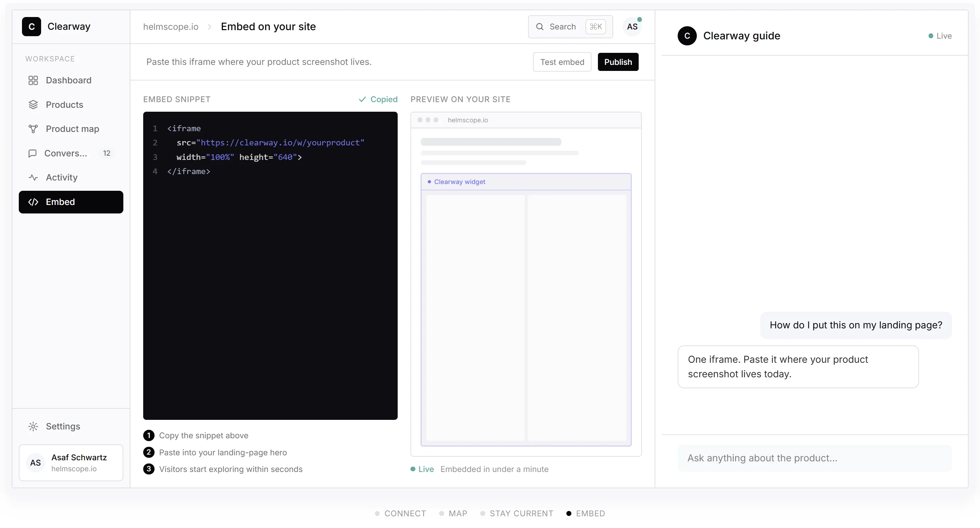Open Settings in sidebar
Viewport: 980px width, 528px height.
click(x=71, y=426)
